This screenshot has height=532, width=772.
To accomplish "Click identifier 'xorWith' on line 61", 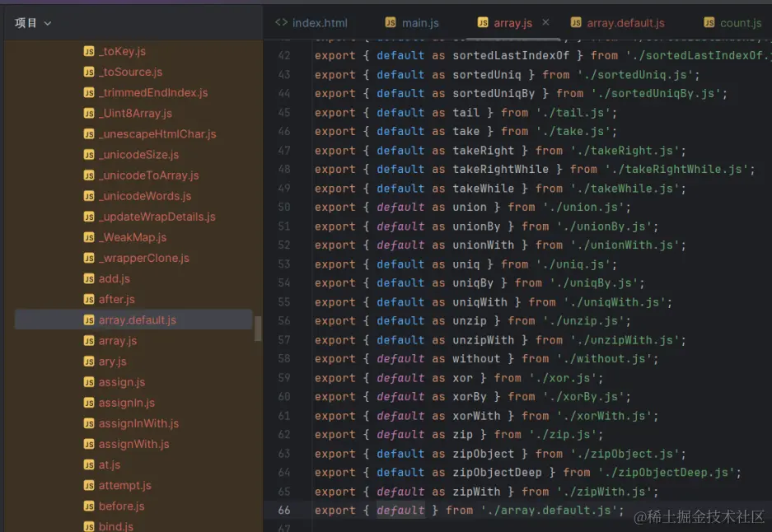I will click(x=476, y=416).
